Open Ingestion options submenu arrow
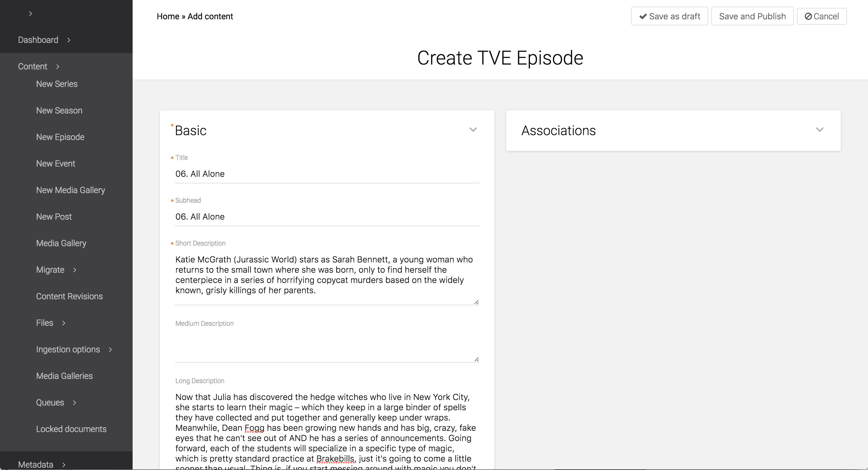 point(110,350)
